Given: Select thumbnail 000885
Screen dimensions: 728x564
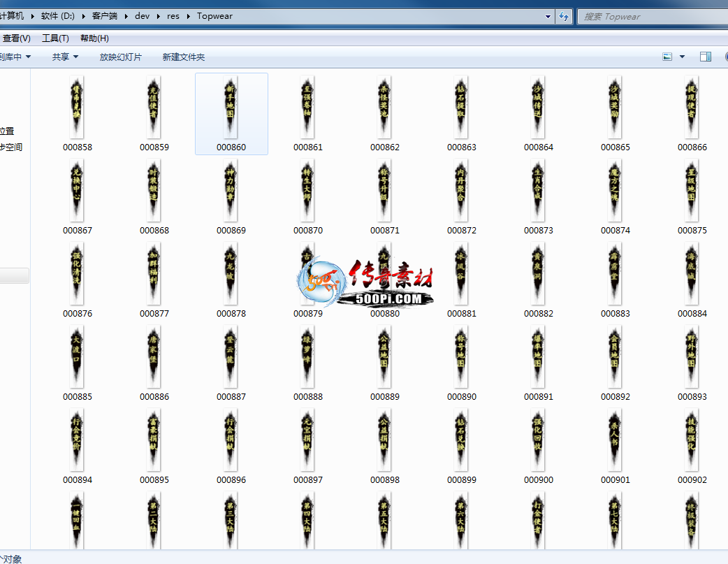Looking at the screenshot, I should coord(77,357).
